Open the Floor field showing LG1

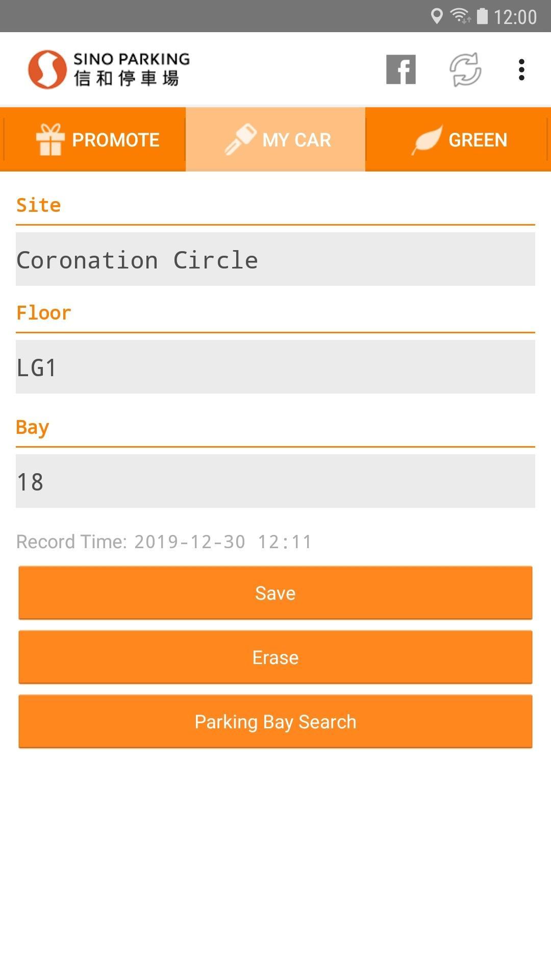coord(275,367)
